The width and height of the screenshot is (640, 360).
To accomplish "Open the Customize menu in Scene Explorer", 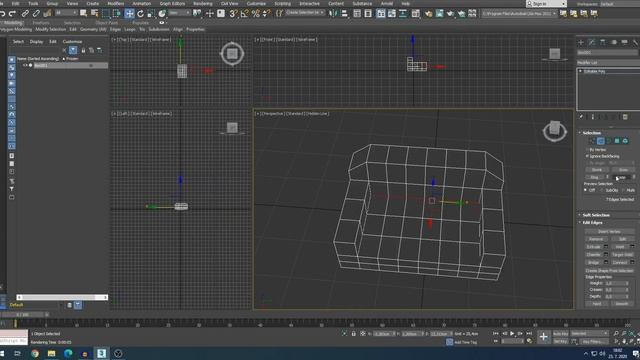I will point(72,42).
